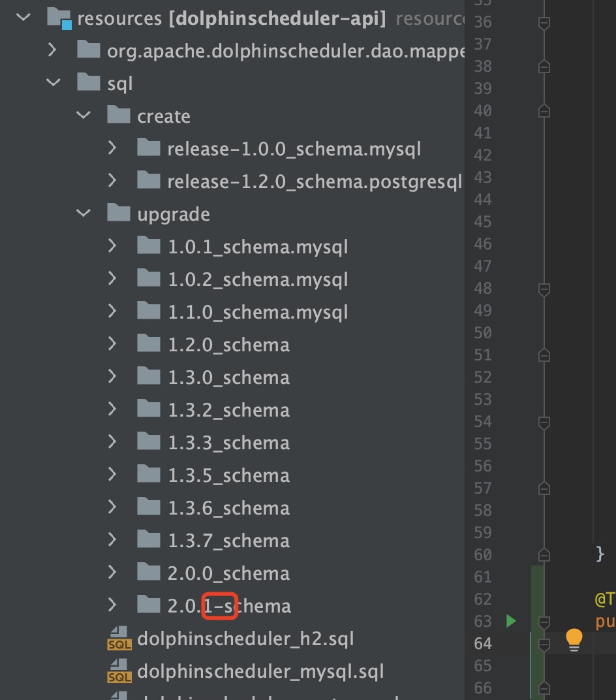
Task: Click the resources module folder icon
Action: click(x=59, y=19)
